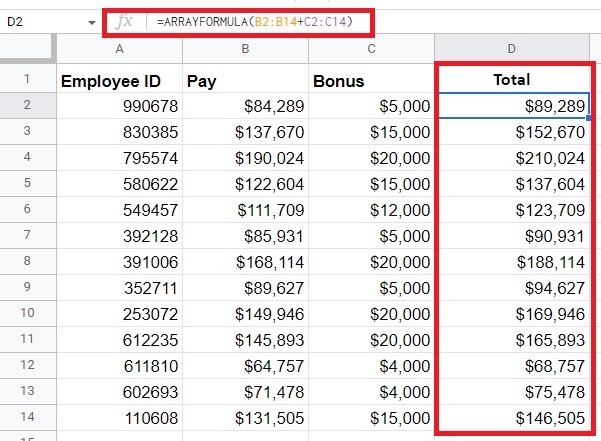The height and width of the screenshot is (441, 601).
Task: Select cell with Employee ID 830385
Action: [120, 131]
